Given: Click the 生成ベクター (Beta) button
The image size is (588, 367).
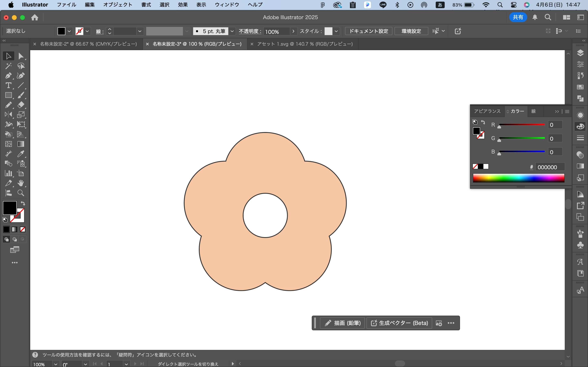Looking at the screenshot, I should point(399,323).
